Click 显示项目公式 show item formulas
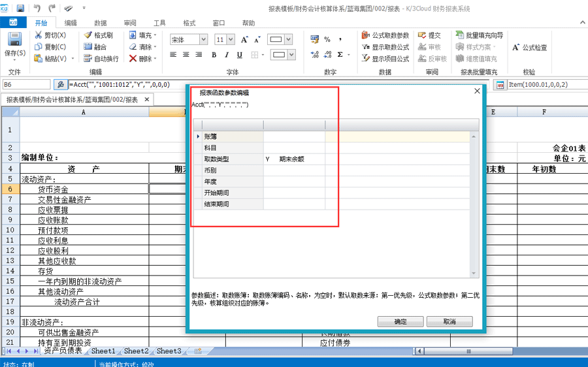This screenshot has width=588, height=367. [385, 59]
